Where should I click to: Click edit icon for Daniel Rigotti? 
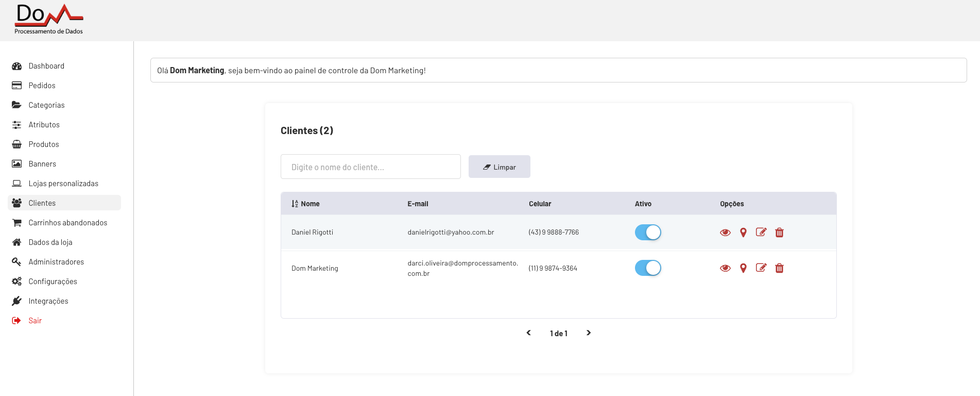coord(761,232)
